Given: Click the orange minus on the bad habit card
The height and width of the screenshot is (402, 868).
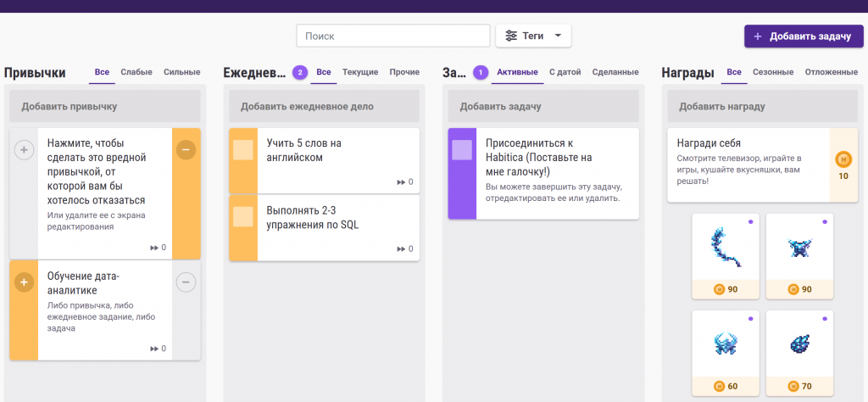Looking at the screenshot, I should point(186,149).
